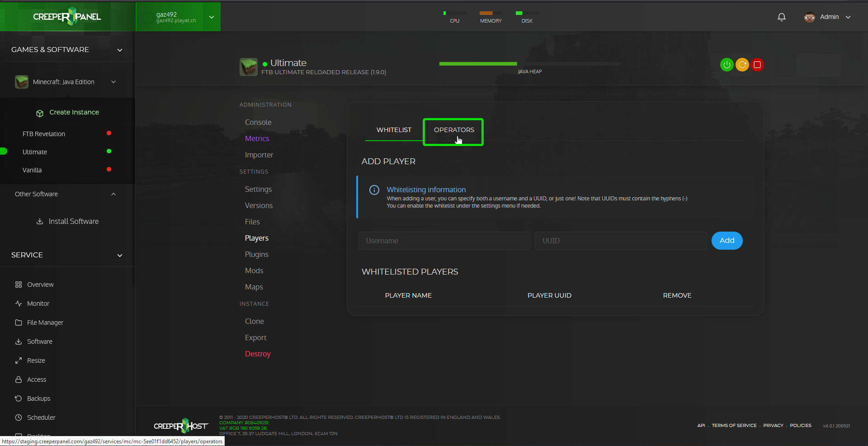Switch to the Whitelist tab
This screenshot has width=868, height=446.
point(394,130)
